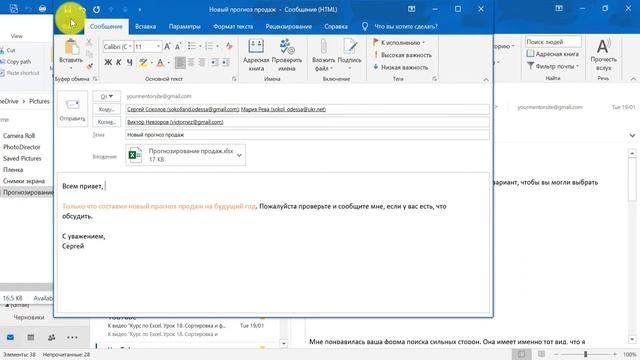
Task: Click Attach File (Вложить файл)
Action: coord(324,55)
